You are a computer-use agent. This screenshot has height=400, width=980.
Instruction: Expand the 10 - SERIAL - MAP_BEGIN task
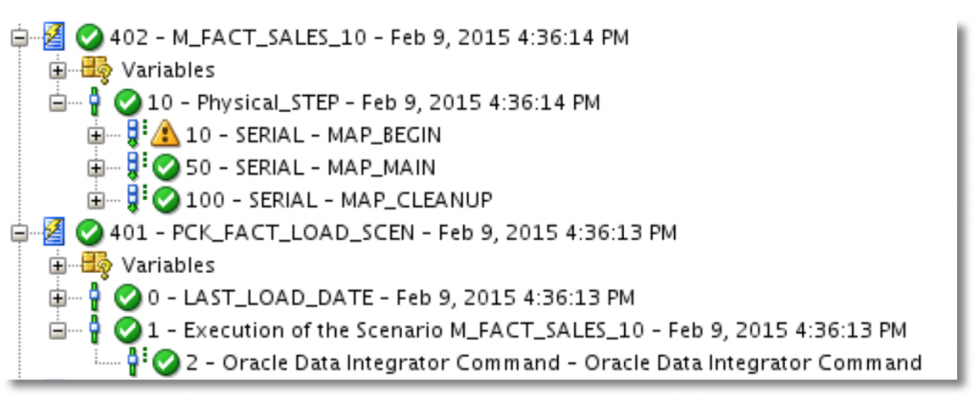tap(96, 135)
